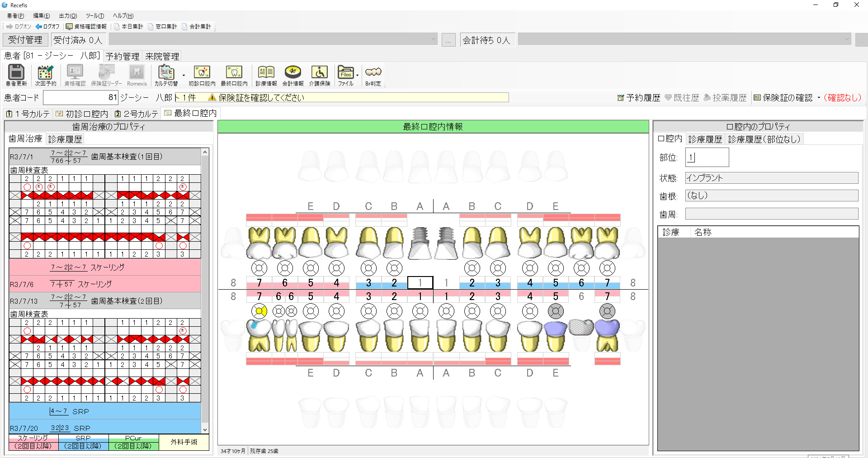Select the yellow-marked surface circle of lower right 7
Screen dimensions: 868x458
pos(259,311)
